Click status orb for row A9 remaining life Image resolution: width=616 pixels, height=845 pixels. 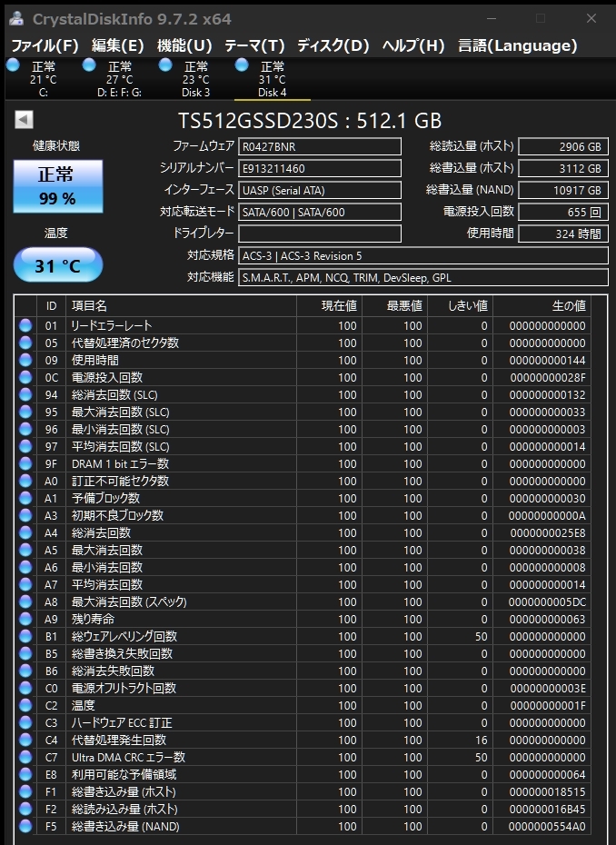(25, 619)
